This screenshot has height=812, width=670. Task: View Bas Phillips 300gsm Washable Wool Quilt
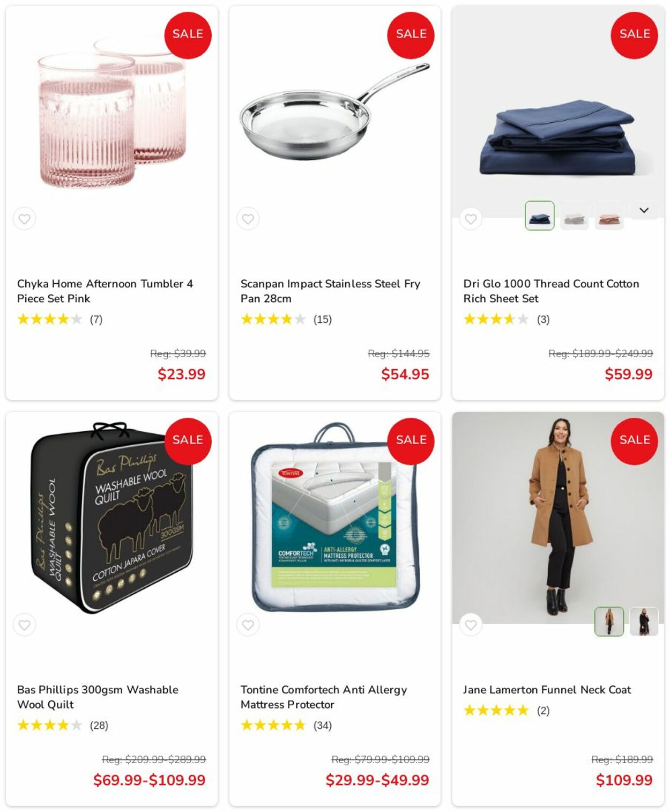point(98,697)
